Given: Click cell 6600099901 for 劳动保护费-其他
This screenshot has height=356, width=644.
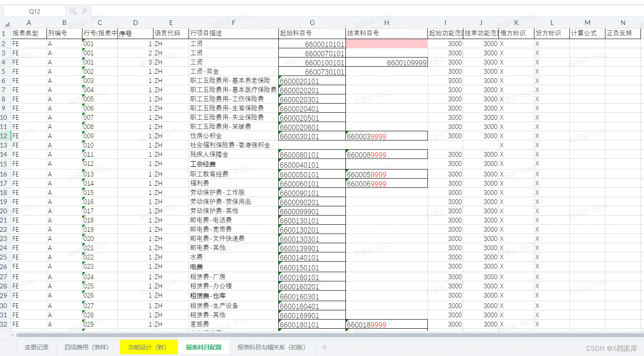Looking at the screenshot, I should click(312, 211).
